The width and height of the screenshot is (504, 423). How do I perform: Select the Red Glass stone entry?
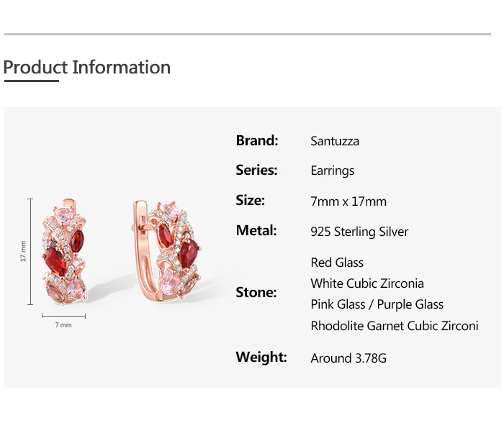[337, 263]
